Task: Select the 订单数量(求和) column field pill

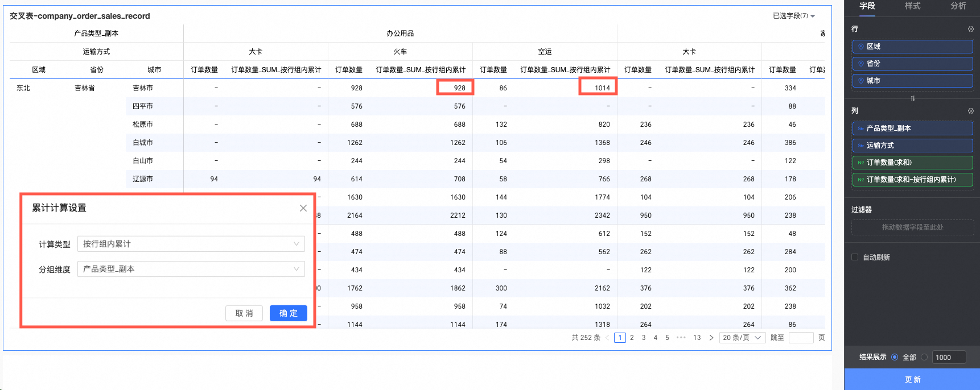Action: pos(913,163)
